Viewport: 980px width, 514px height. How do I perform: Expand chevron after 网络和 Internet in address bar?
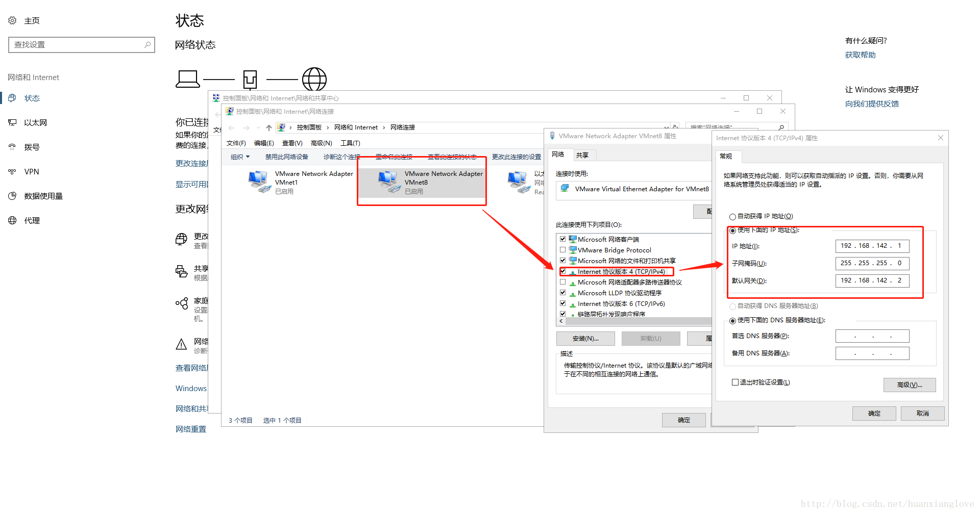(x=384, y=127)
